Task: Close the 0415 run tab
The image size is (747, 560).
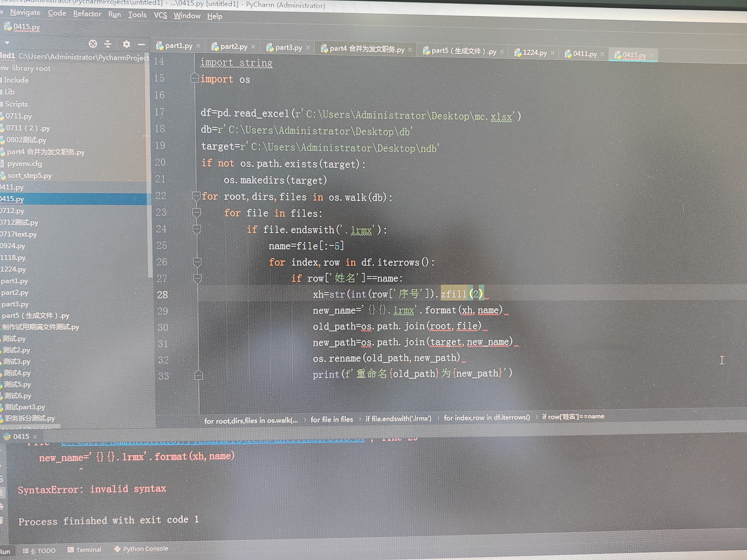Action: [35, 436]
